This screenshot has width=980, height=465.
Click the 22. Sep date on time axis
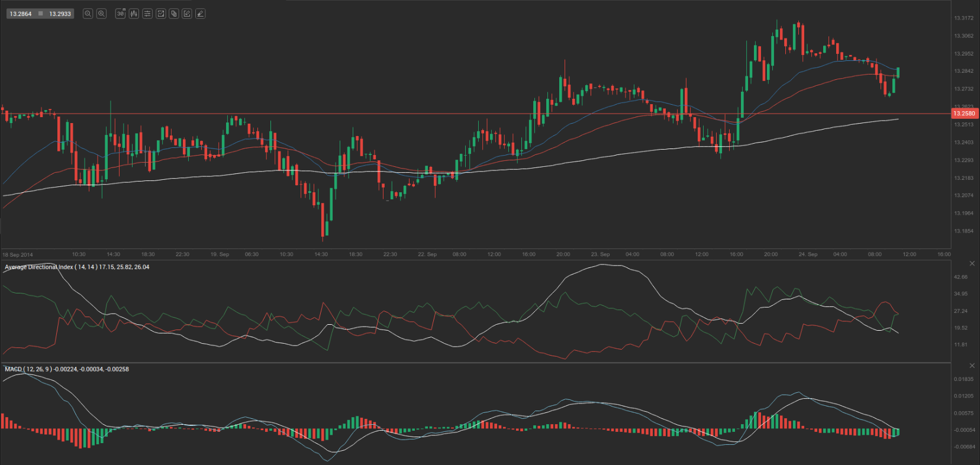tap(427, 254)
